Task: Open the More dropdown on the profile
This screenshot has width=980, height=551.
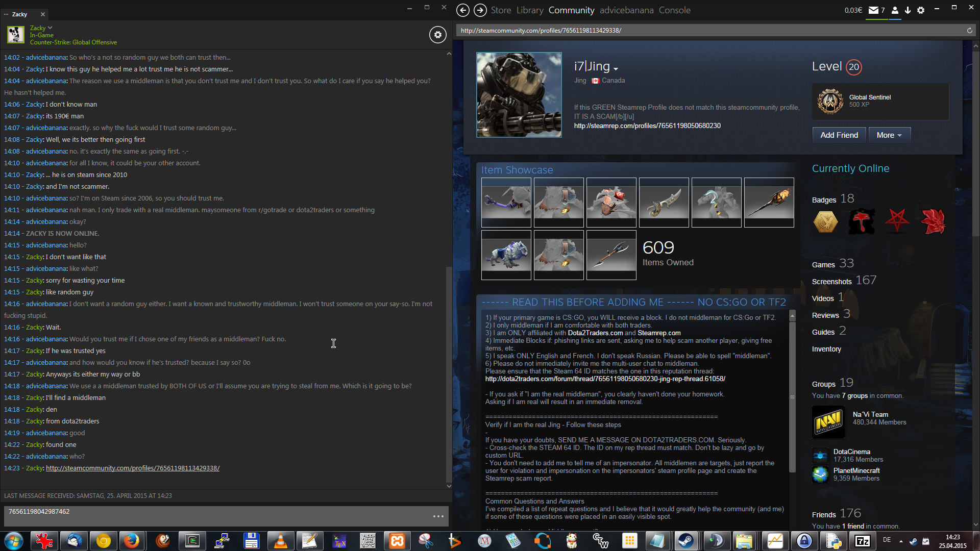Action: click(889, 135)
